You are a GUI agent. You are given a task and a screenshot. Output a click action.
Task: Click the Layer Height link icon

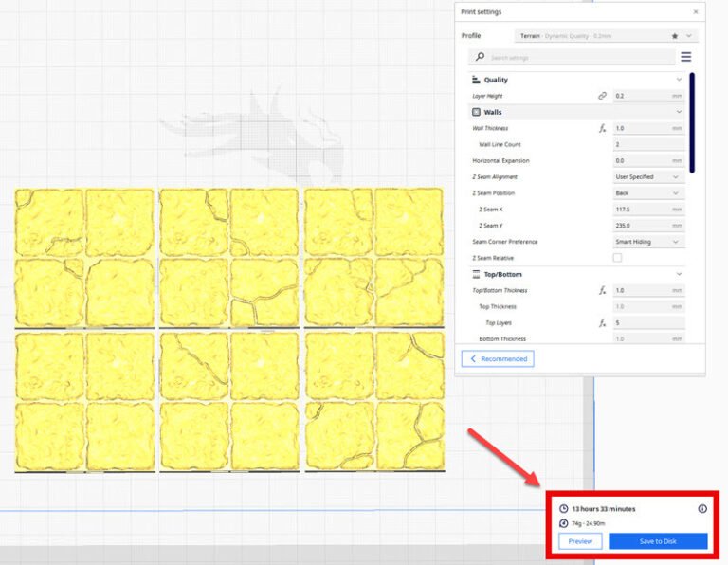coord(602,96)
